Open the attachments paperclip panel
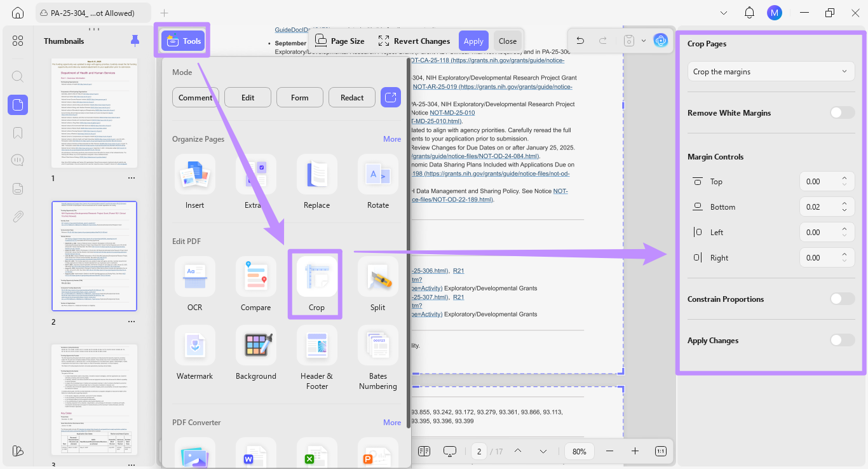Viewport: 868px width, 469px height. pyautogui.click(x=18, y=217)
